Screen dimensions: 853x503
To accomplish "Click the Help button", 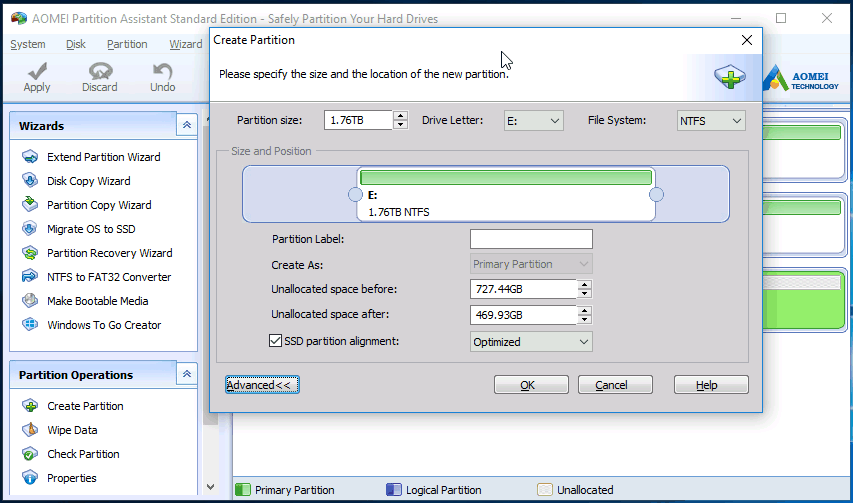I will click(x=711, y=385).
